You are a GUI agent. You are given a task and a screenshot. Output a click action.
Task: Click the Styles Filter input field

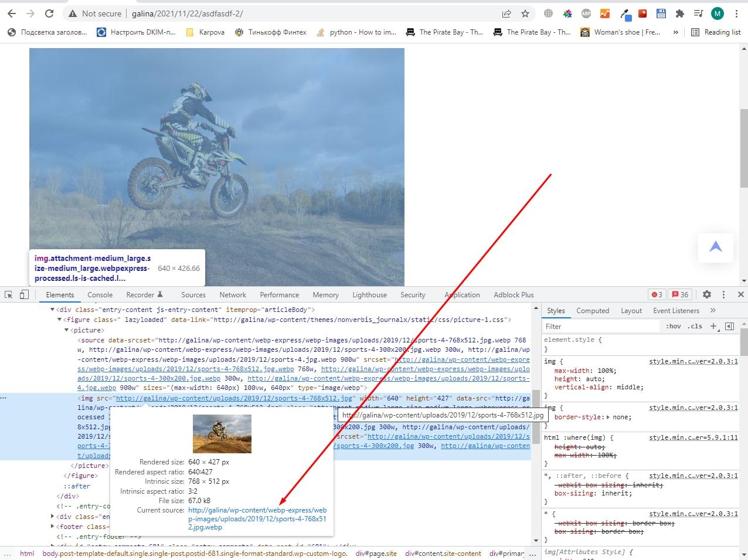[602, 326]
